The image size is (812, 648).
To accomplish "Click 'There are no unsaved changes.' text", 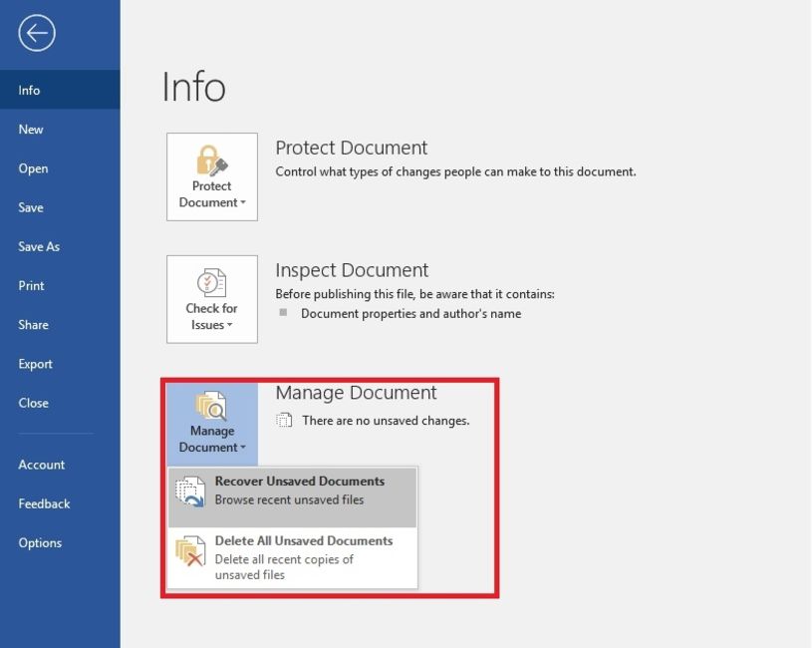I will tap(386, 421).
